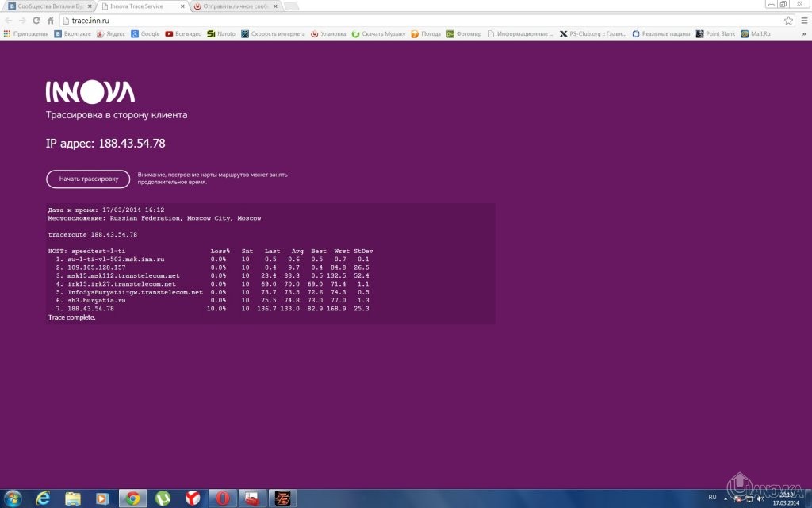Viewport: 812px width, 508px height.
Task: Click the Chrome taskbar icon
Action: tap(133, 498)
